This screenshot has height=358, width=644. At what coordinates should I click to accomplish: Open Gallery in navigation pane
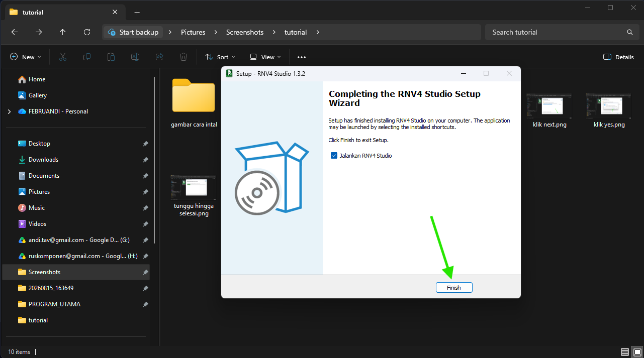click(x=37, y=95)
